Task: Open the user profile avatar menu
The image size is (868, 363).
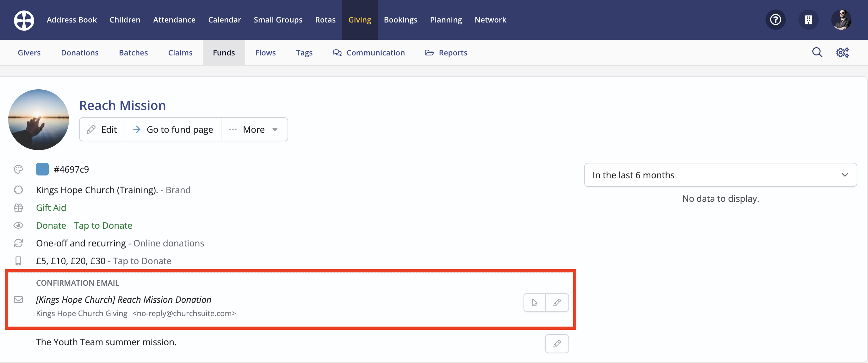Action: pyautogui.click(x=841, y=20)
